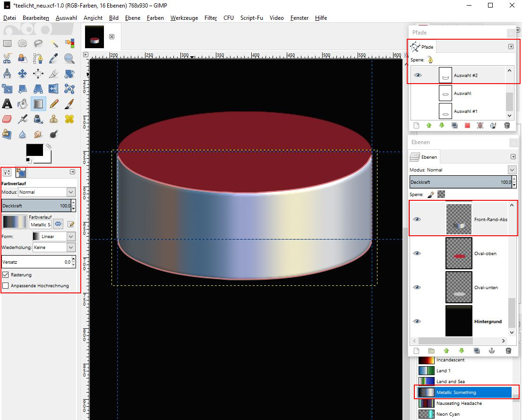Choose the Eraser tool
Screen dimensions: 522x420
click(x=7, y=119)
